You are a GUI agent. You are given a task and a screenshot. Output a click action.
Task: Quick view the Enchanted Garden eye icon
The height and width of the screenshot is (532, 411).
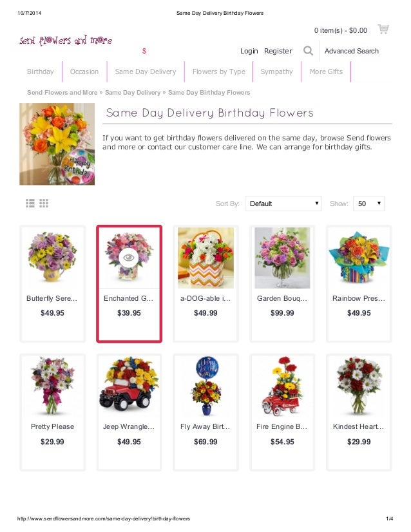pos(129,258)
